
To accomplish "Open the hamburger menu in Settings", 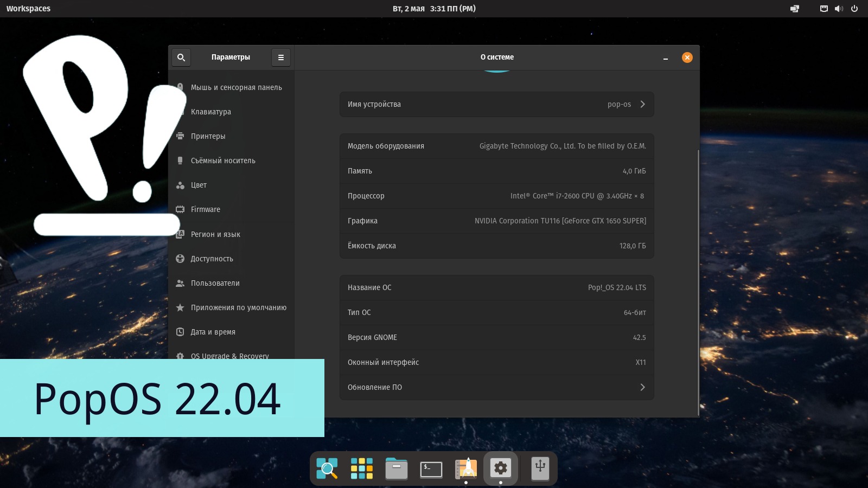I will coord(281,57).
